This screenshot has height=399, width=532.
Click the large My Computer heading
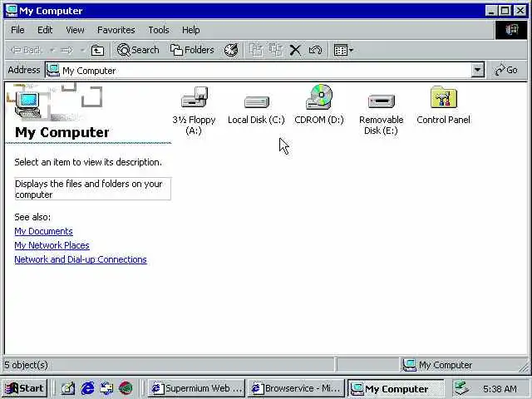coord(62,132)
